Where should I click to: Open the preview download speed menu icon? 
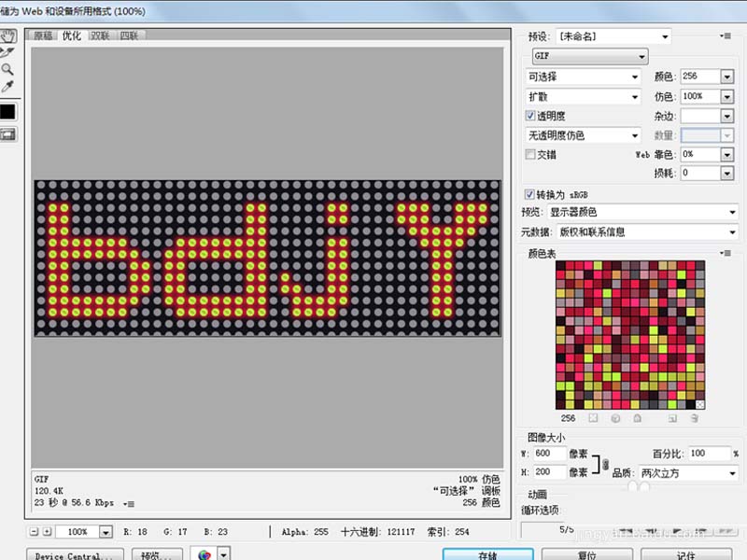(x=129, y=504)
